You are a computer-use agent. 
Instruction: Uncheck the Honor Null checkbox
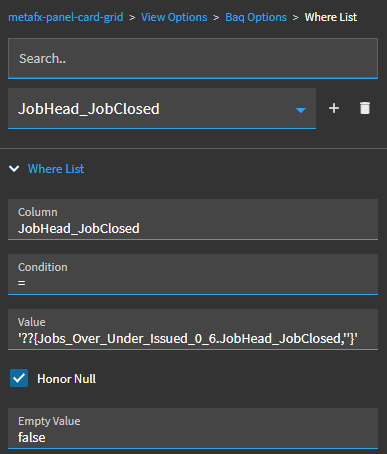click(x=19, y=378)
